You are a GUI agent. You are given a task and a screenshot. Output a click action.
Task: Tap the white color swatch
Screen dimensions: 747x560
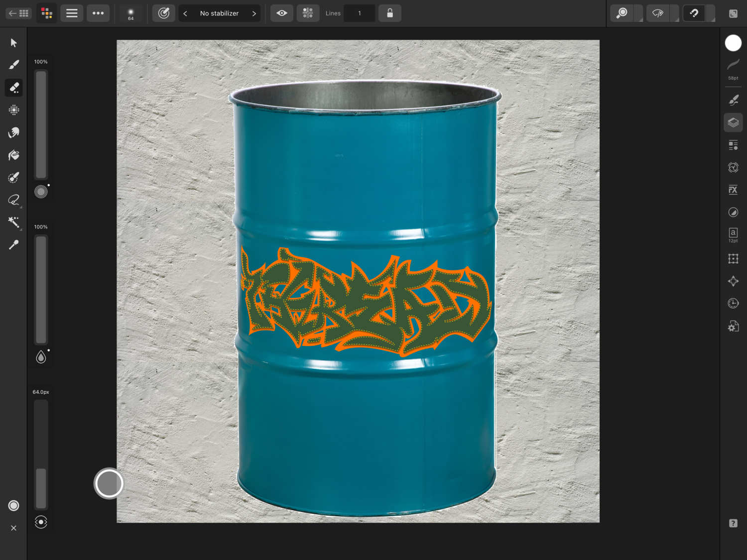coord(733,43)
